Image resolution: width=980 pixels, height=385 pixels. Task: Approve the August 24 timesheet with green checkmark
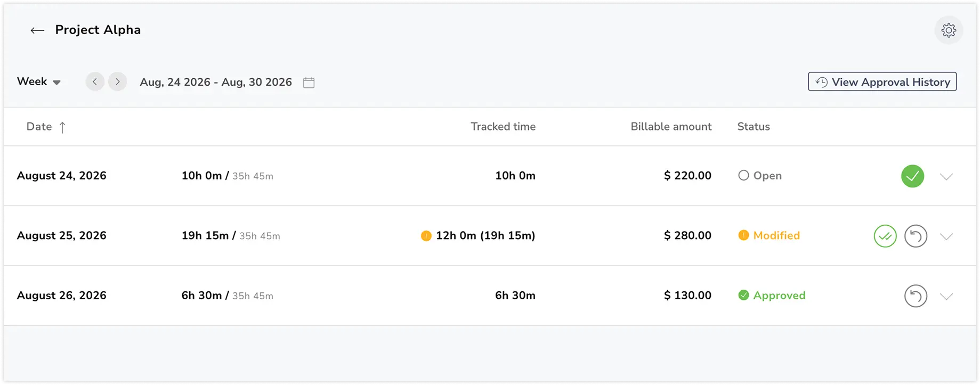point(912,176)
